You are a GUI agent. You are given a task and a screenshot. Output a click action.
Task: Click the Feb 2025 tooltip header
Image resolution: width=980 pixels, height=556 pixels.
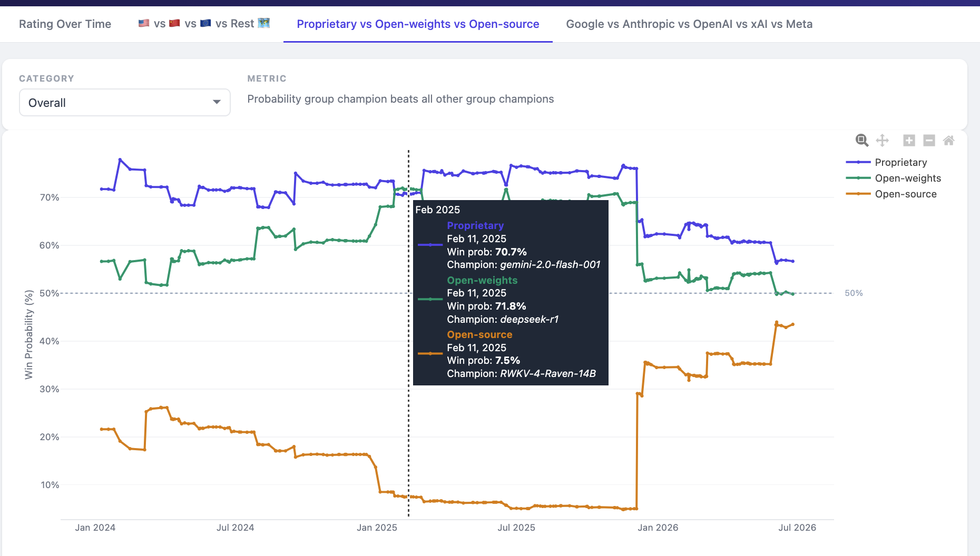point(438,210)
